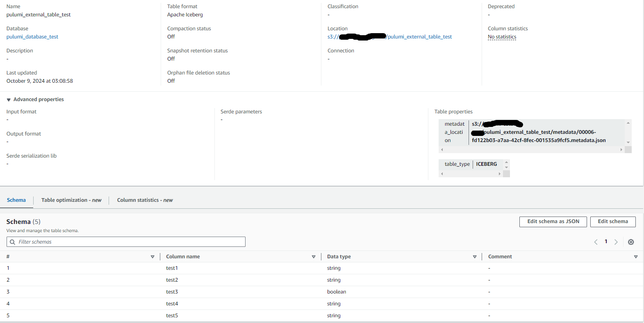
Task: Click the Orphan file deletion status Off value
Action: click(171, 81)
